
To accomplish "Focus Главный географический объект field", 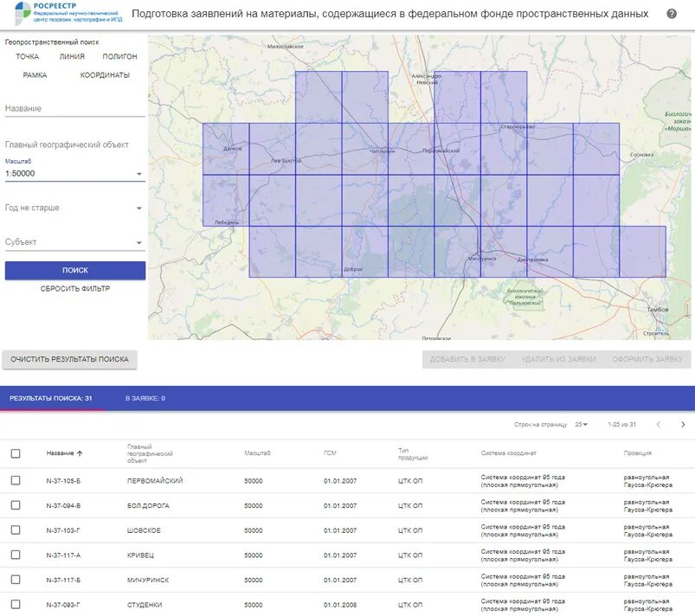I will (75, 144).
